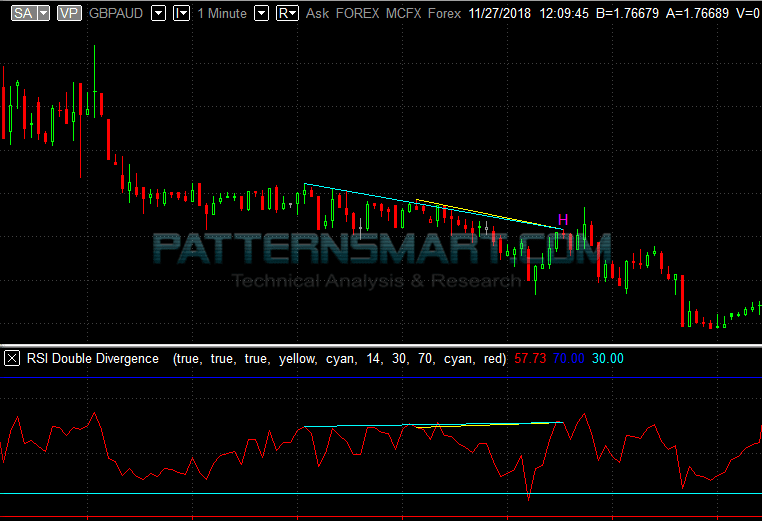The width and height of the screenshot is (762, 521).
Task: Click the time 12:09:45
Action: [x=564, y=13]
